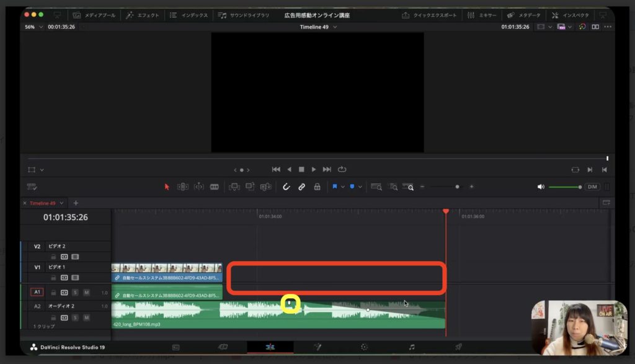Toggle timeline snapping magnet icon

tap(286, 187)
